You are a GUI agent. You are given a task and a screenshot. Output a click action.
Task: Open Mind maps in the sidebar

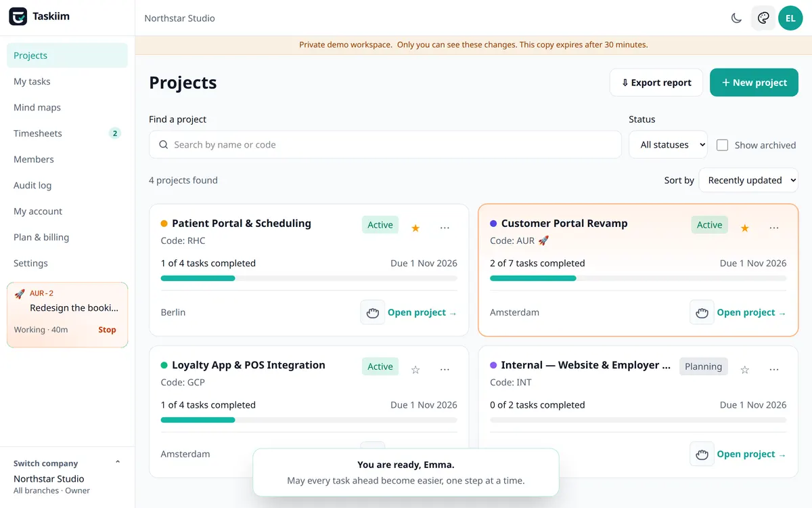point(67,108)
